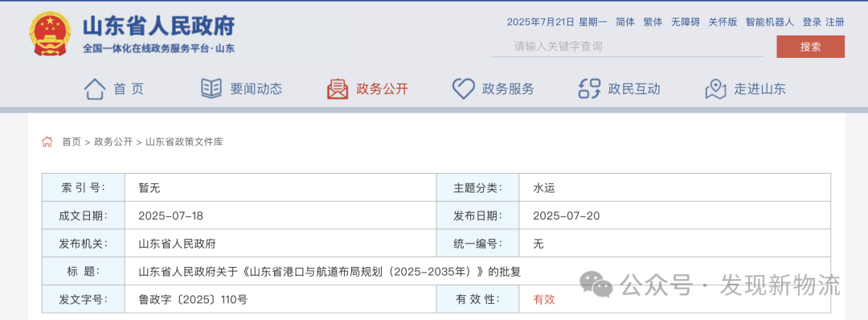Enable 无障碍 accessibility mode
The image size is (868, 320).
[x=686, y=23]
